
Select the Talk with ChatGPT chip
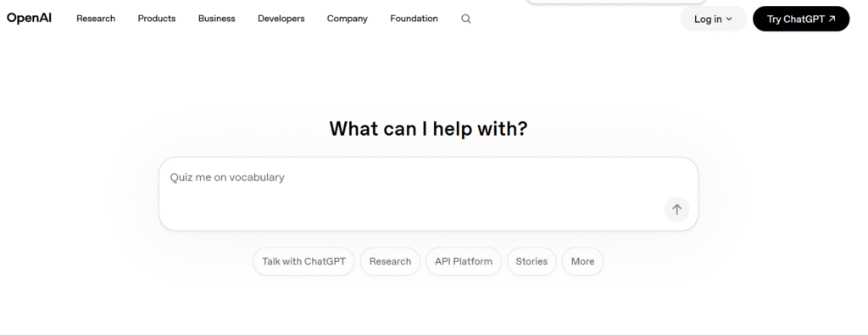click(x=304, y=261)
